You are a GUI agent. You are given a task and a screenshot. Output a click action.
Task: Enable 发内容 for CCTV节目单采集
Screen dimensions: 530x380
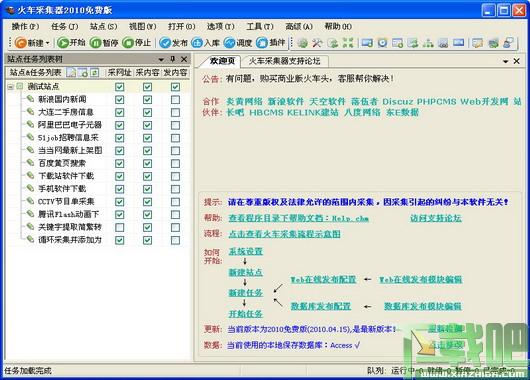pos(175,202)
